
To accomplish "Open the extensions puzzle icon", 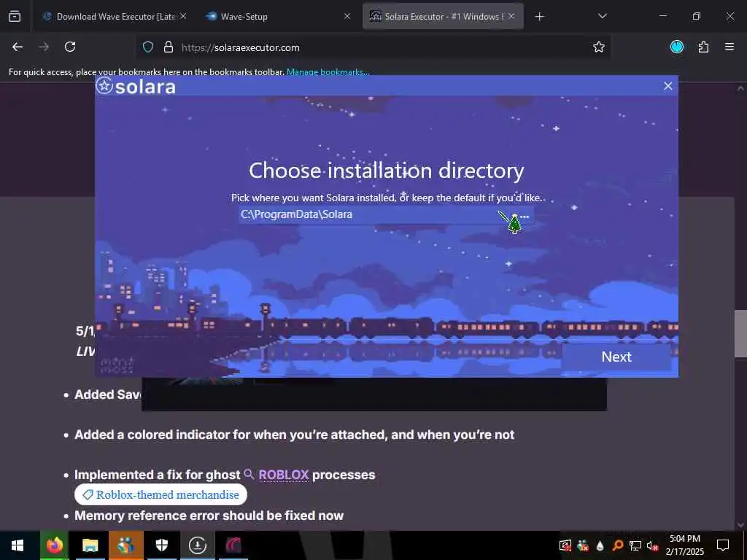I will [x=703, y=47].
